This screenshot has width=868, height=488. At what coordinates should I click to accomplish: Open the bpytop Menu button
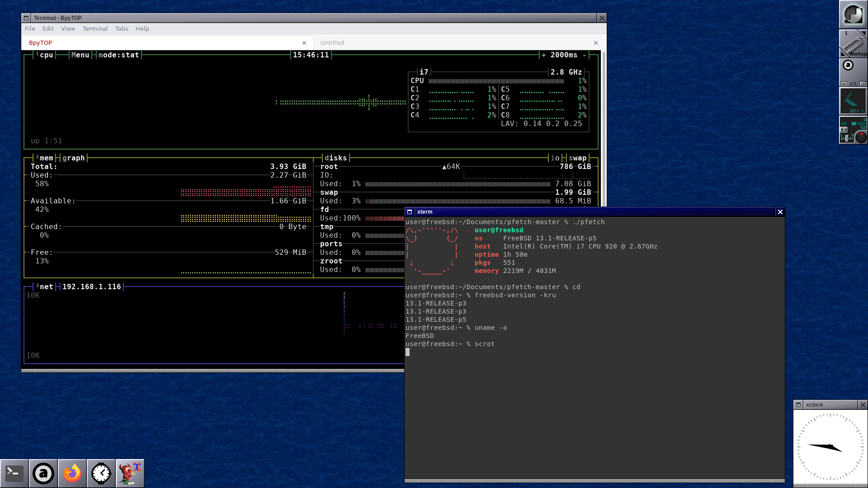click(80, 55)
